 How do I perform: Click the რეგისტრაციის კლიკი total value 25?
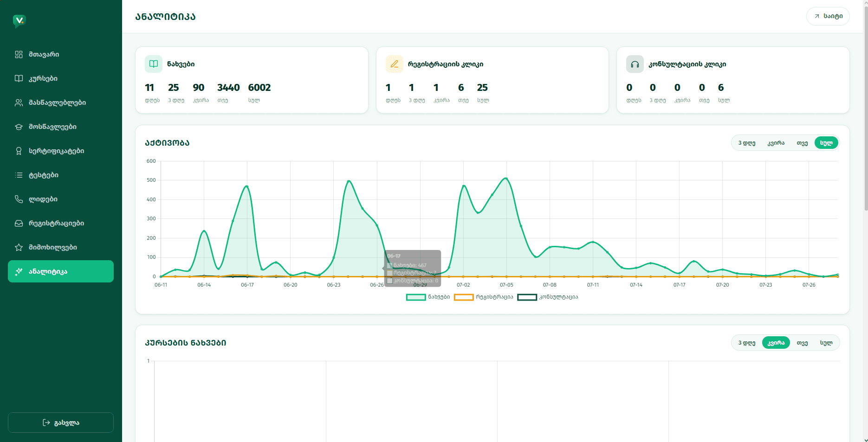click(x=482, y=88)
